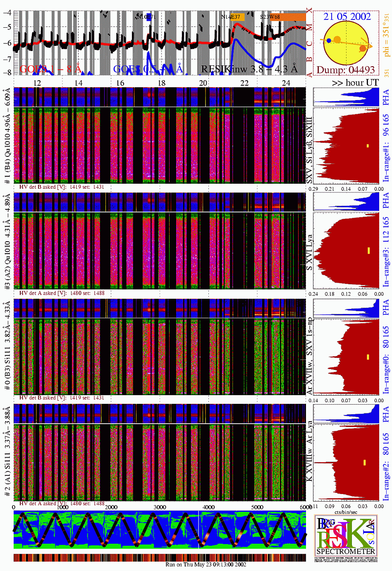Viewport: 392px width, 571px height.
Task: Click the date text 21 05 2002
Action: [347, 17]
